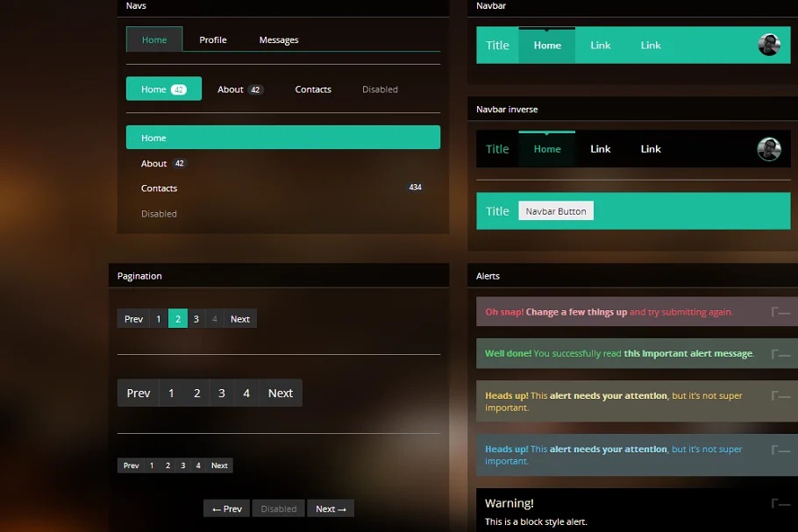Select the About pill with 42 badge
The image size is (798, 532).
(x=239, y=89)
